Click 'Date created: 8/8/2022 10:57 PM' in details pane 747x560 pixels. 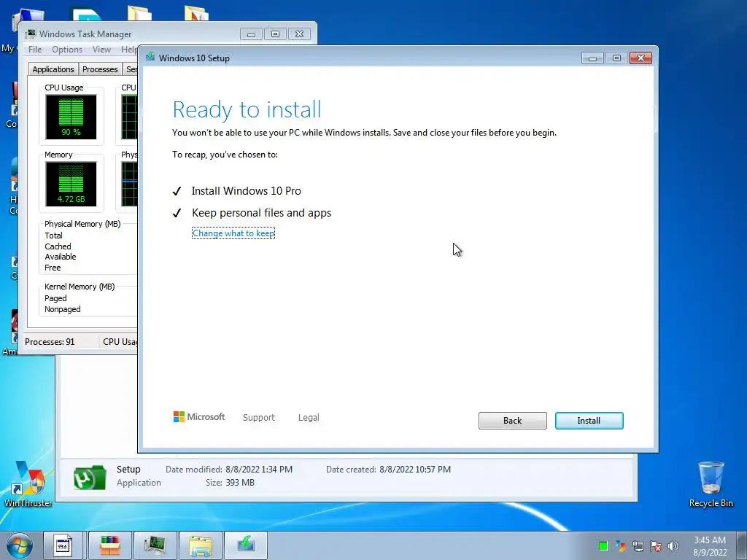point(388,470)
